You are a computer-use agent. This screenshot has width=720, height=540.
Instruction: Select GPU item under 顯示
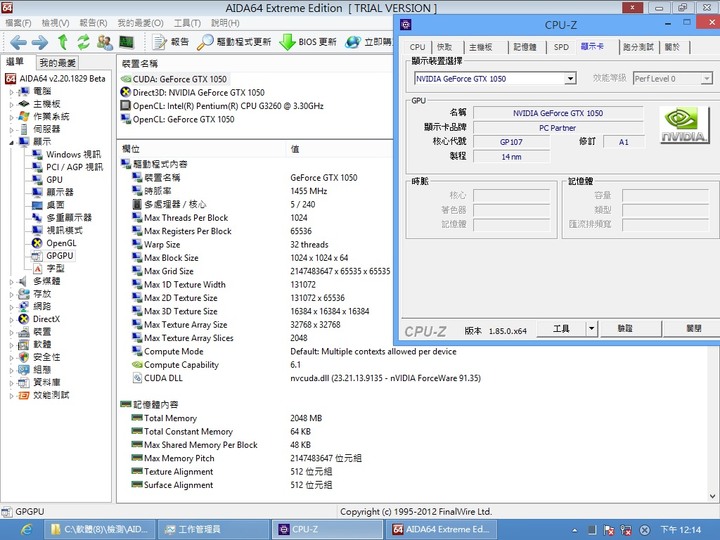pyautogui.click(x=54, y=180)
